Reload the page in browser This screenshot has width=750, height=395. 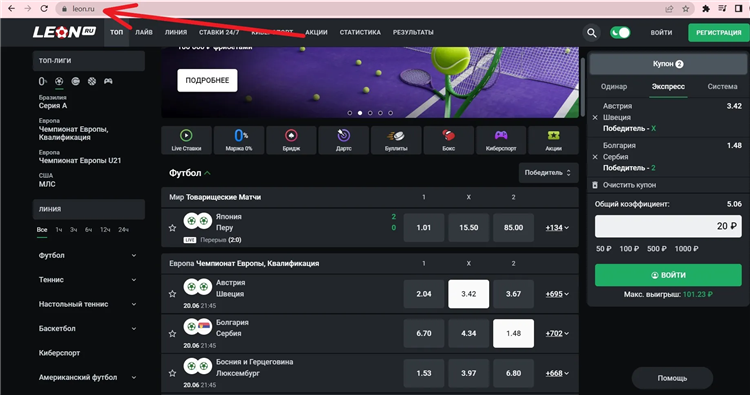(x=44, y=9)
